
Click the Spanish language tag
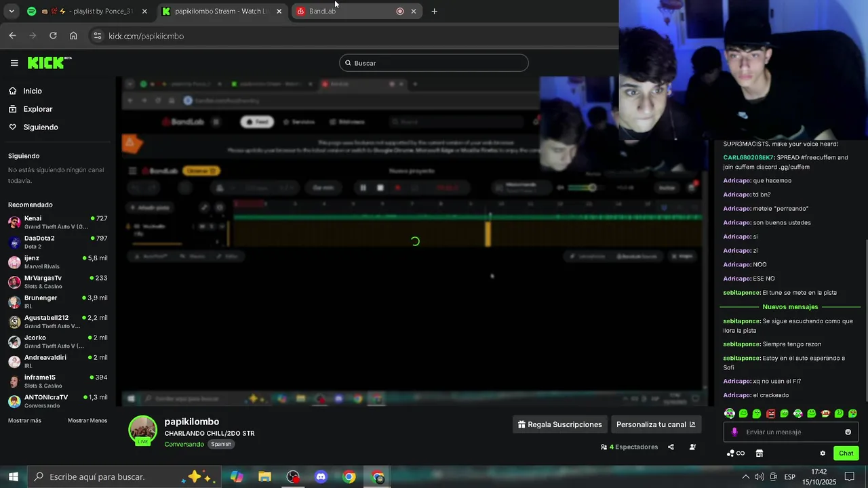(x=221, y=445)
